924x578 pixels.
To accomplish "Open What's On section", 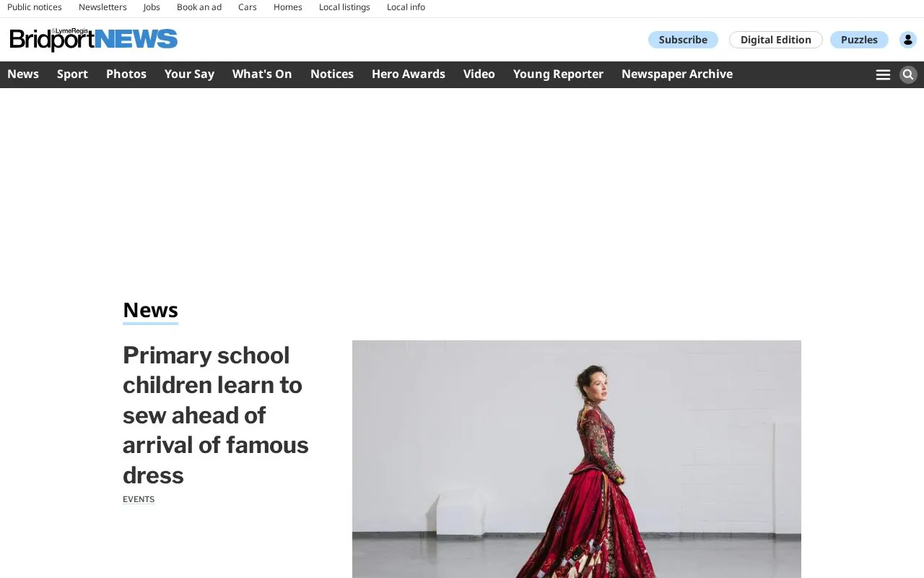I will point(262,74).
